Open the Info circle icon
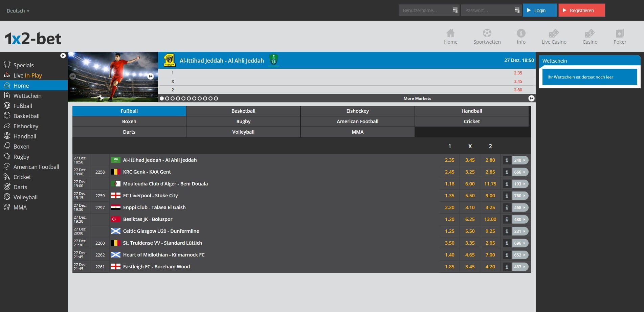This screenshot has height=312, width=644. [x=521, y=33]
